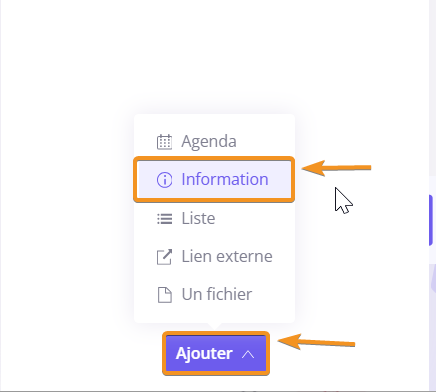This screenshot has width=436, height=392.
Task: Click the Lien externe arrow-box icon
Action: pos(164,257)
